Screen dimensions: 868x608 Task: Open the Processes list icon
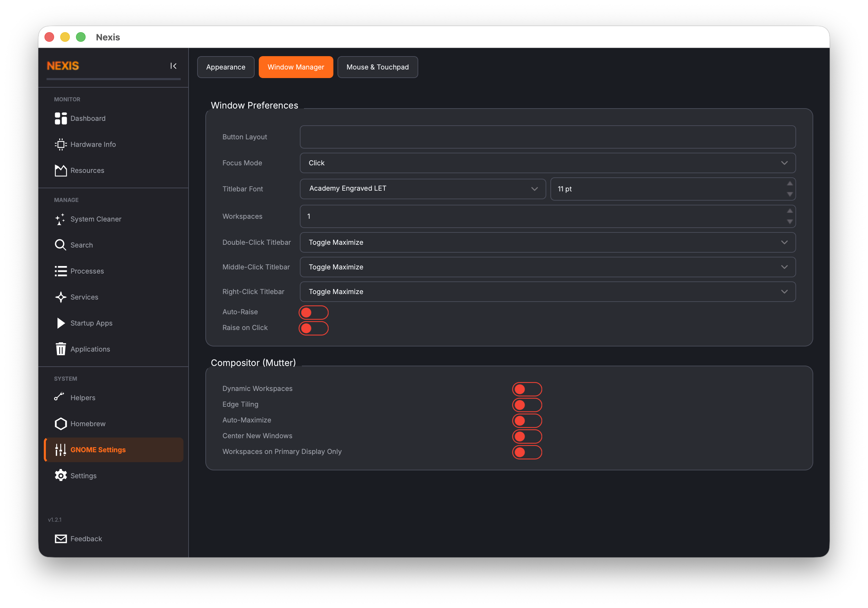(61, 271)
